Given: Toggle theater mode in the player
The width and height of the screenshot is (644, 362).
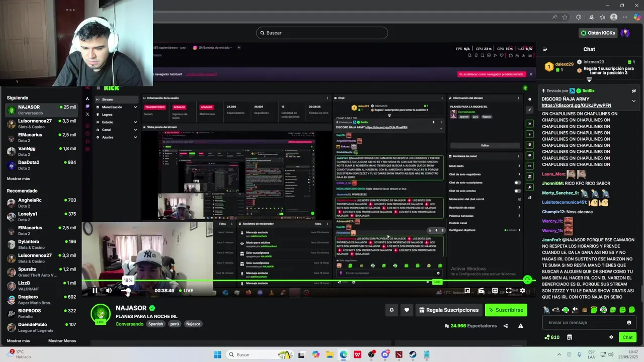Looking at the screenshot, I should click(x=495, y=291).
